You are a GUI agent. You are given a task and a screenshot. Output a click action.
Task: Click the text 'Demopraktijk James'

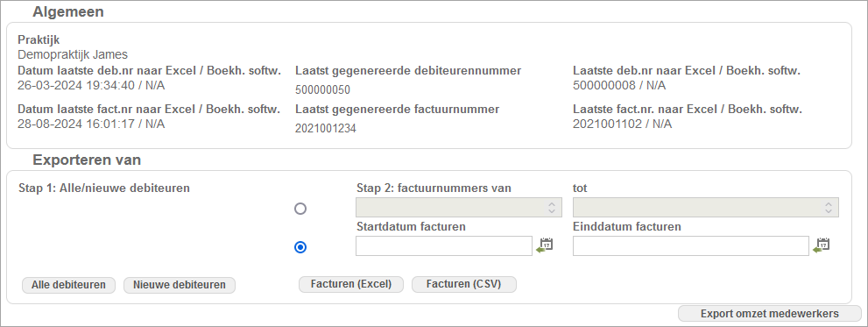[x=73, y=55]
